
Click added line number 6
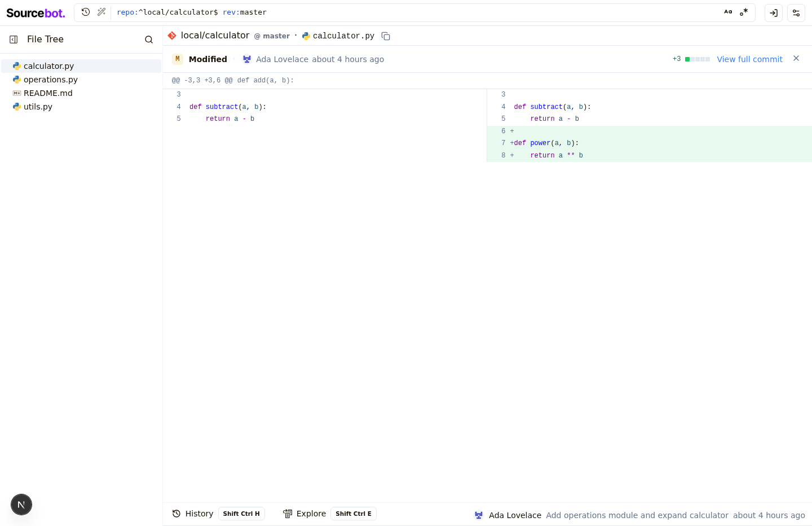(503, 131)
